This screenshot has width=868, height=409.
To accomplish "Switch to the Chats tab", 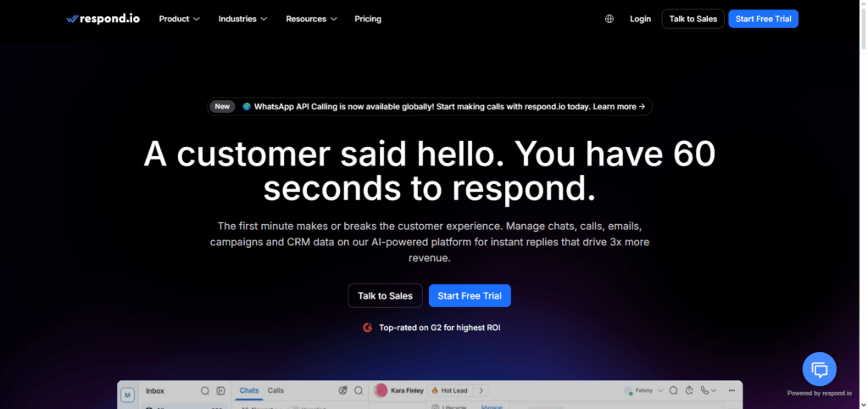I will 249,390.
